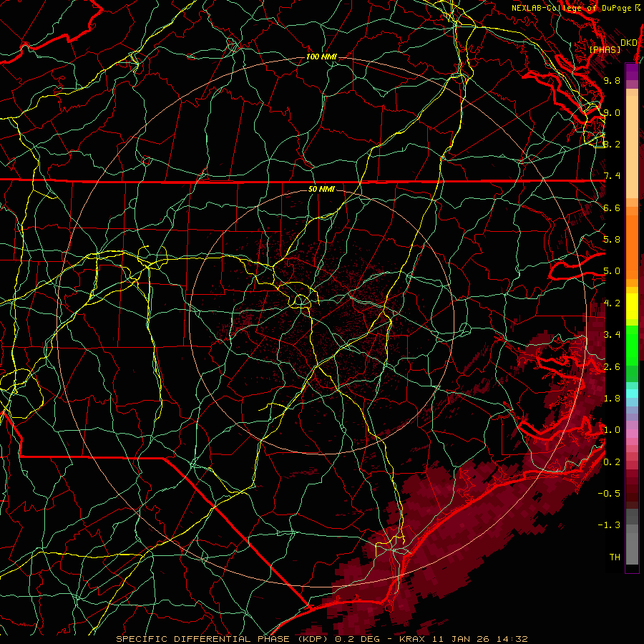Image resolution: width=644 pixels, height=644 pixels.
Task: Click the 5.8 scale label
Action: 612,240
